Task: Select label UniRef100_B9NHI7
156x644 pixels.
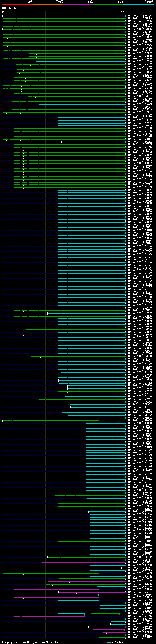Action: click(x=140, y=139)
